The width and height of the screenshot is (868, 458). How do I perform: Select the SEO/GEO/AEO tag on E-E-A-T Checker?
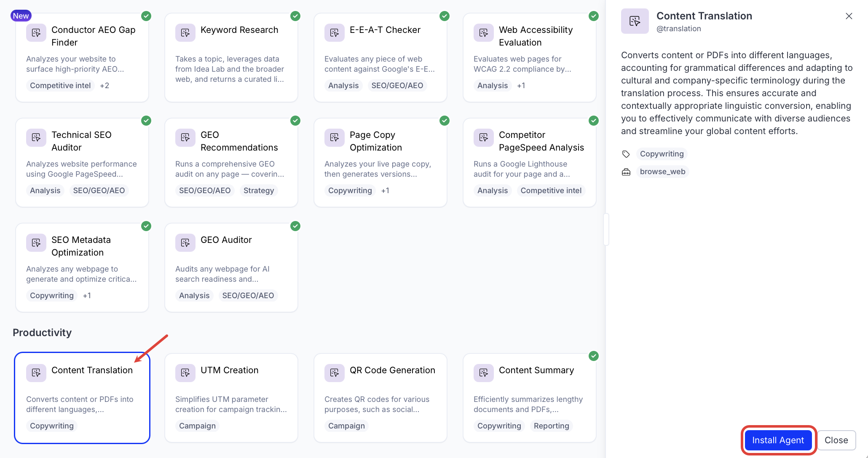(x=397, y=86)
